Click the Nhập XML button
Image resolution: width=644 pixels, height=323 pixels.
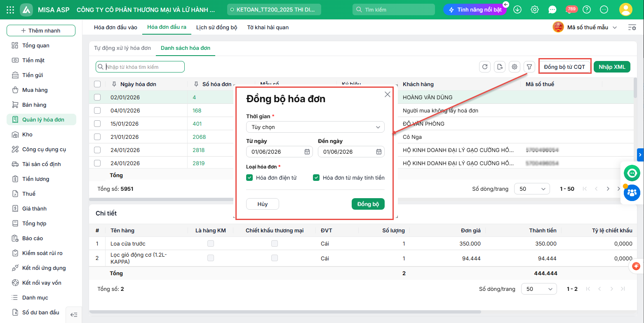[612, 67]
